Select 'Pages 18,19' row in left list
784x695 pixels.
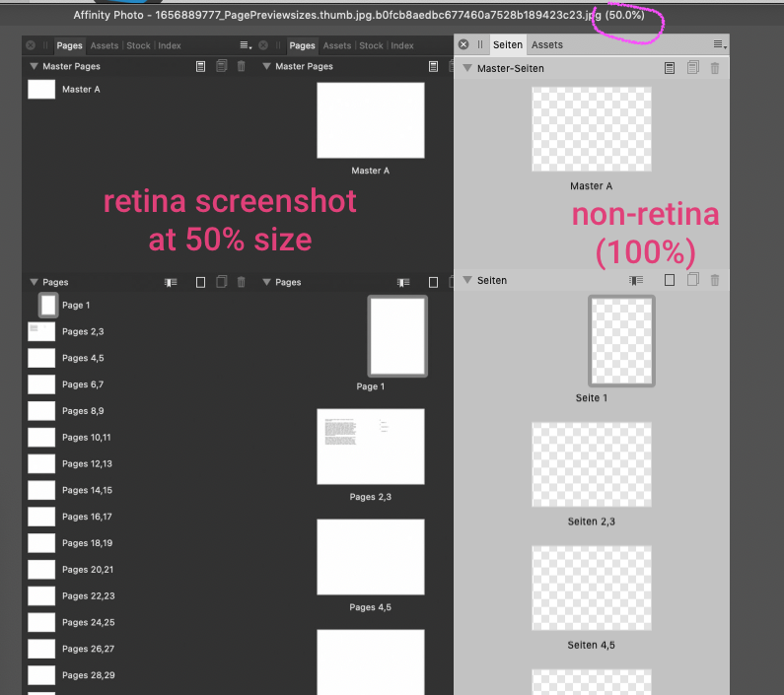coord(140,543)
